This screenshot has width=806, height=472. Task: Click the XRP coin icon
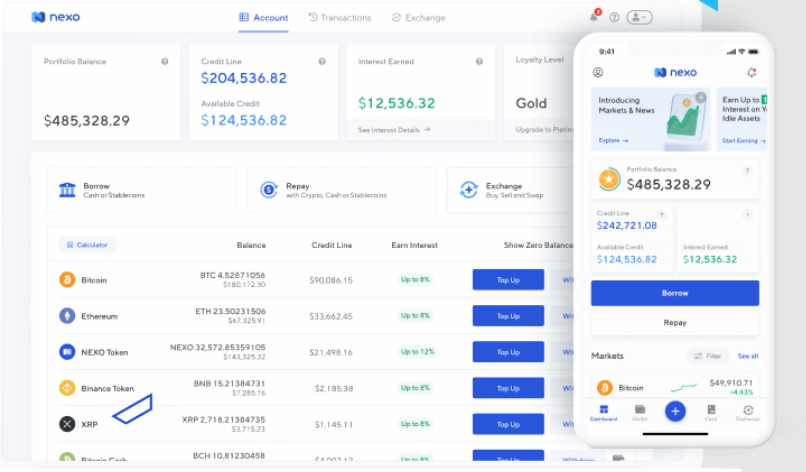67,424
